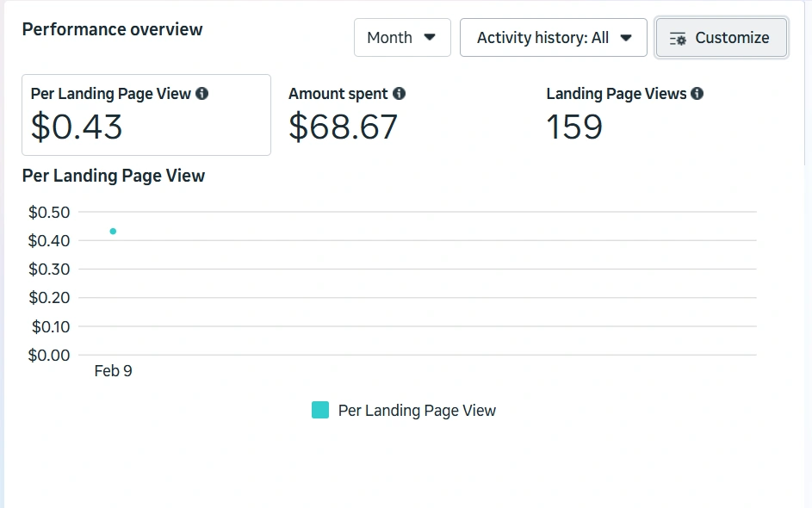Click the teal legend color swatch
Viewport: 812px width, 508px height.
click(x=320, y=411)
